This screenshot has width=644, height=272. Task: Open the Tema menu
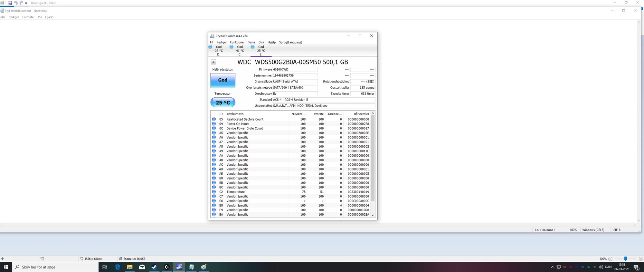pyautogui.click(x=251, y=42)
